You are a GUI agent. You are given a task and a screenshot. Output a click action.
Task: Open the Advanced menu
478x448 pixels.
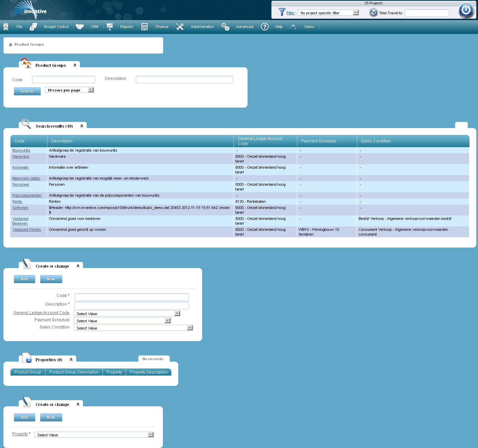click(x=245, y=27)
